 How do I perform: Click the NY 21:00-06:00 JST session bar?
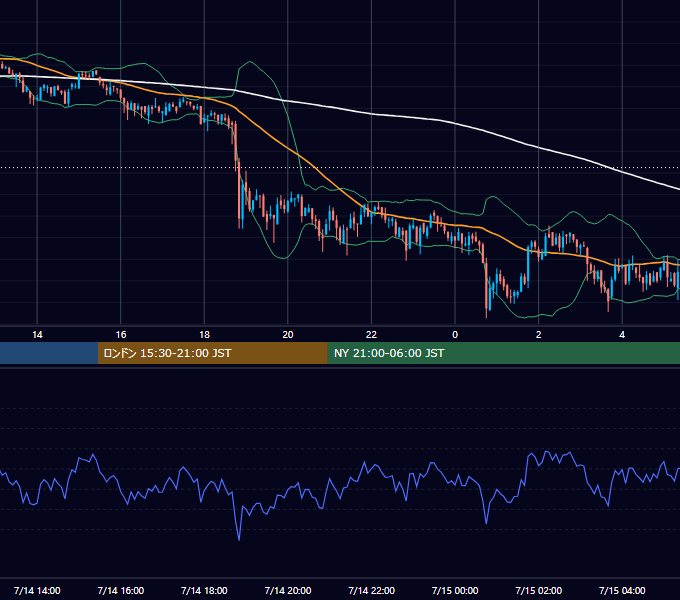click(x=503, y=353)
